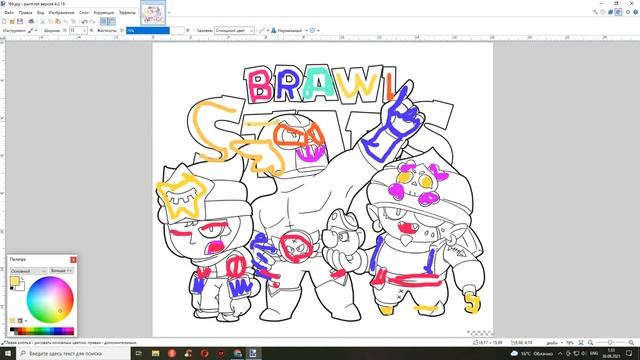This screenshot has height=360, width=640.
Task: Open the notification center button
Action: click(629, 353)
